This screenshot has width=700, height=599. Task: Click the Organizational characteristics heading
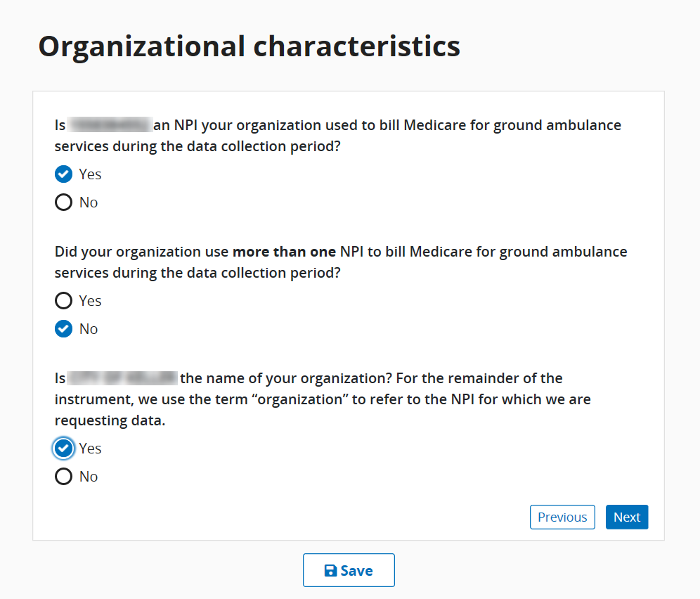[249, 46]
